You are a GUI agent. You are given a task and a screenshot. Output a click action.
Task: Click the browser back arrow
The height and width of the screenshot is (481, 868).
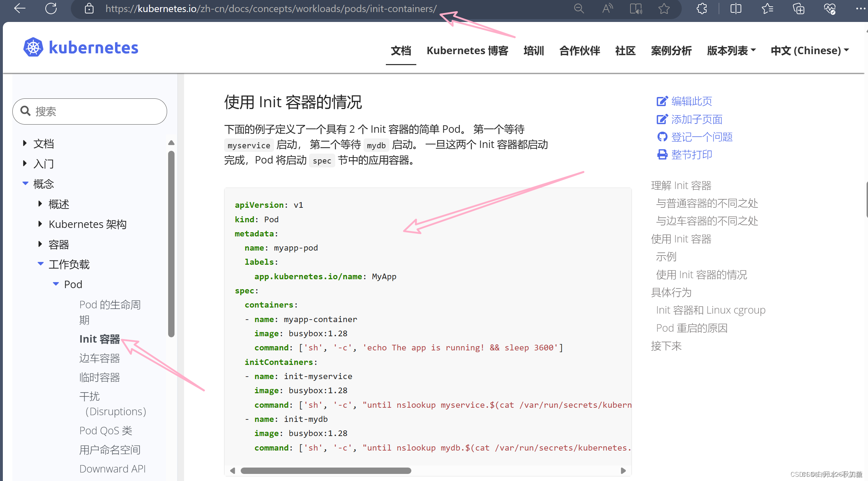click(x=19, y=8)
